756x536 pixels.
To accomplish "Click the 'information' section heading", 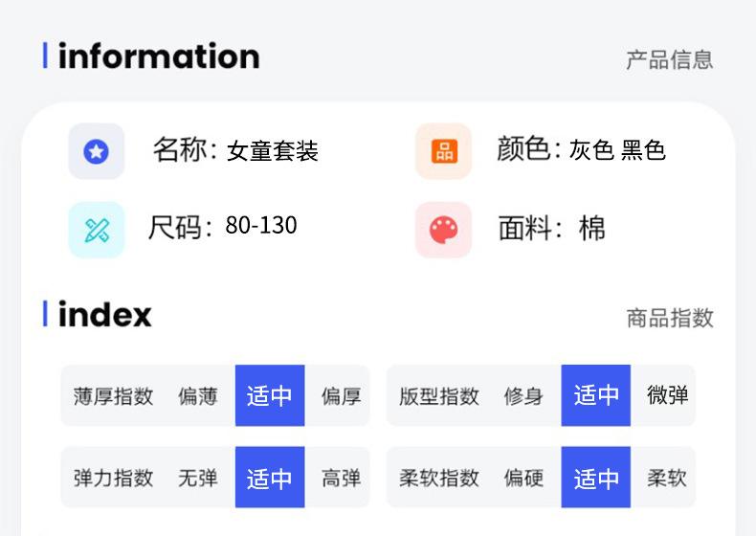I will 159,56.
